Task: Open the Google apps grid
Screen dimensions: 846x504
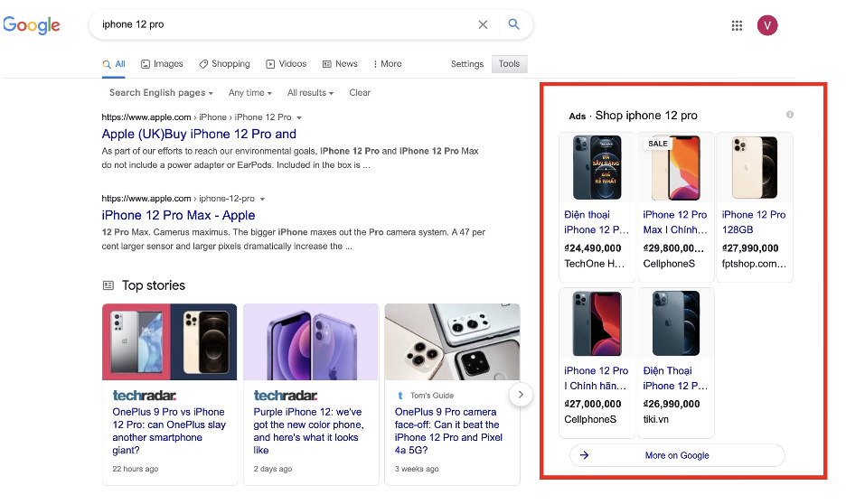Action: [737, 25]
